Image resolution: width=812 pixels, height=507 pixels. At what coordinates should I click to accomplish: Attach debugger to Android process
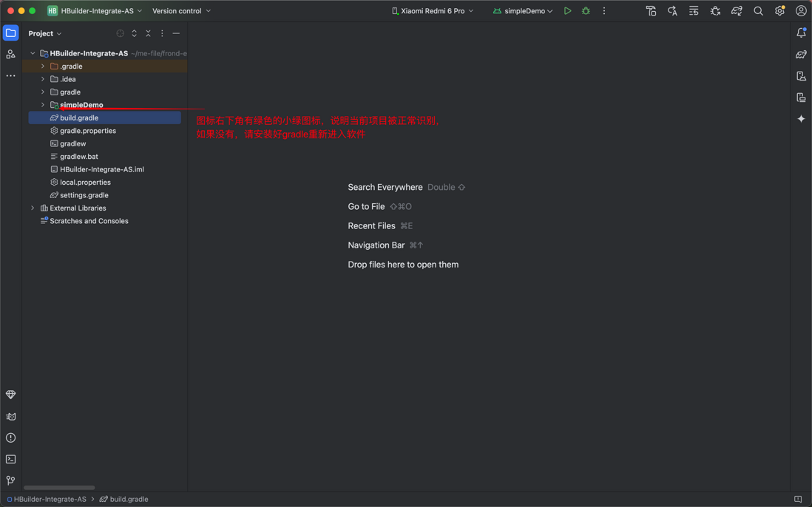(715, 11)
